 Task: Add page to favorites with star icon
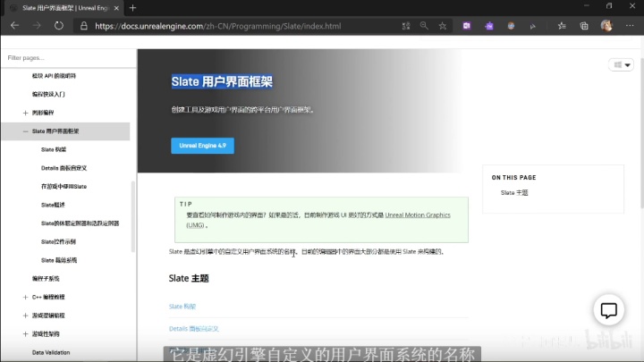coord(443,26)
